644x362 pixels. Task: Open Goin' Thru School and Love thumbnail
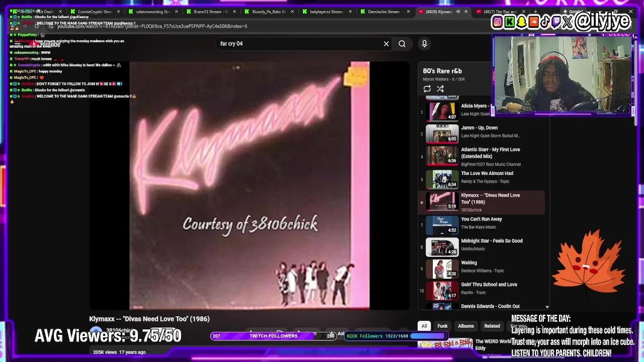[x=442, y=291]
